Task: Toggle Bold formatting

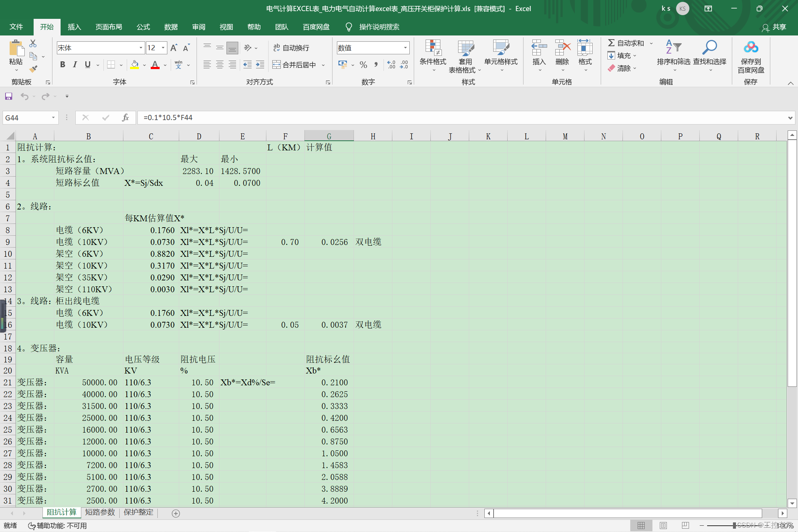Action: 62,65
